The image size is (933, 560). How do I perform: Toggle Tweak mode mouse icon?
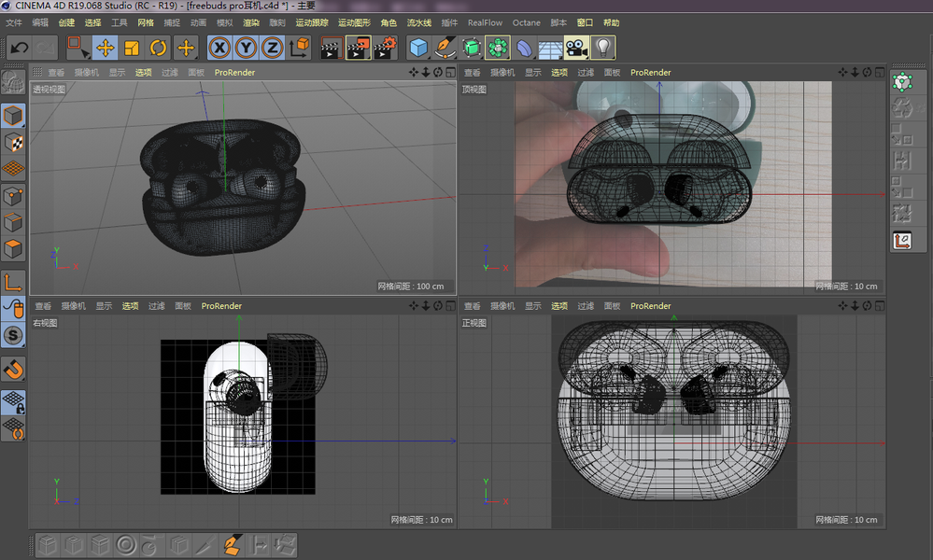[13, 309]
